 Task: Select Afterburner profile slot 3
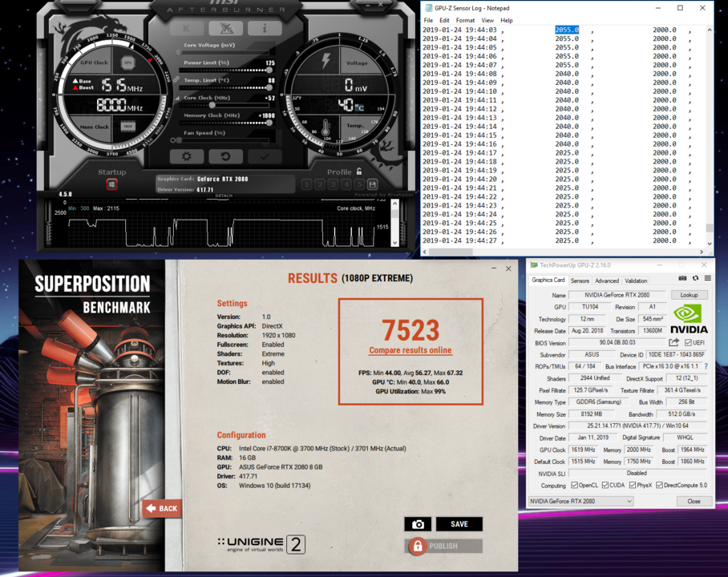333,184
